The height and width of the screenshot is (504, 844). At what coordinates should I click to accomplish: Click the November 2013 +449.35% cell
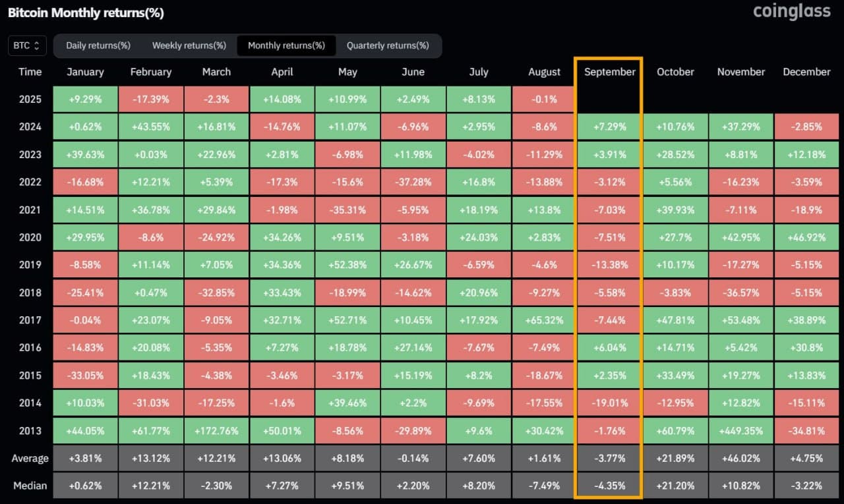(x=741, y=431)
